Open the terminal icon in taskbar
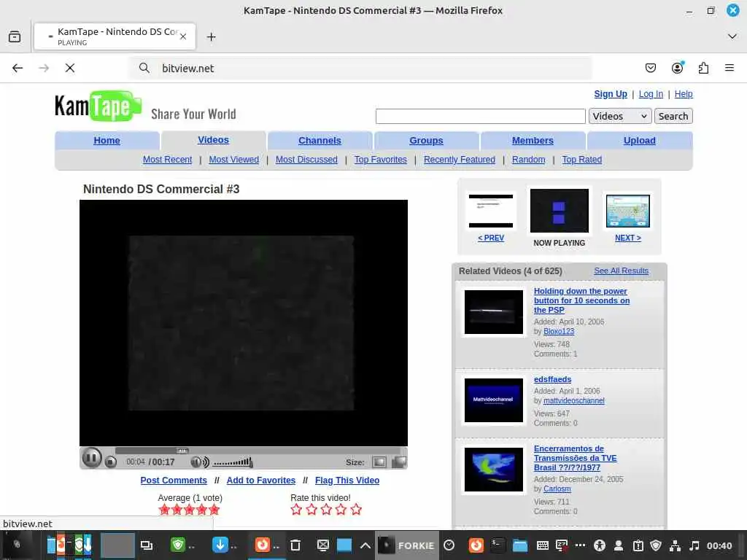 (x=498, y=545)
